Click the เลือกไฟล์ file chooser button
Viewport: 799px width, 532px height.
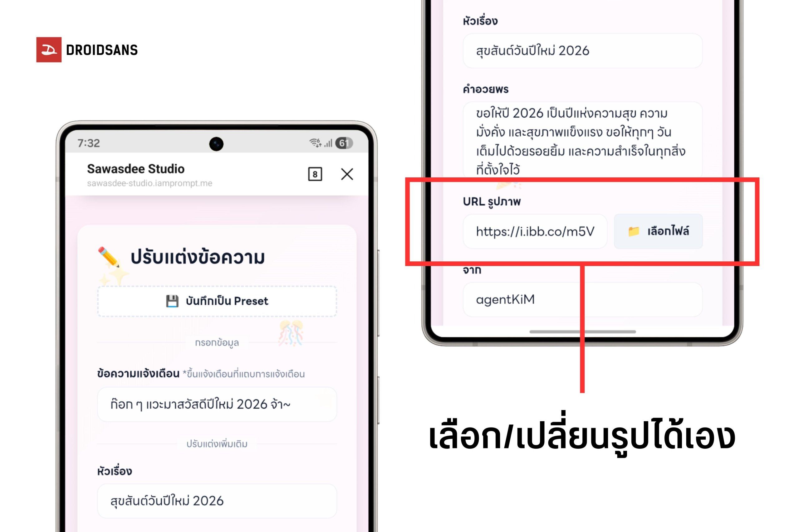point(658,231)
